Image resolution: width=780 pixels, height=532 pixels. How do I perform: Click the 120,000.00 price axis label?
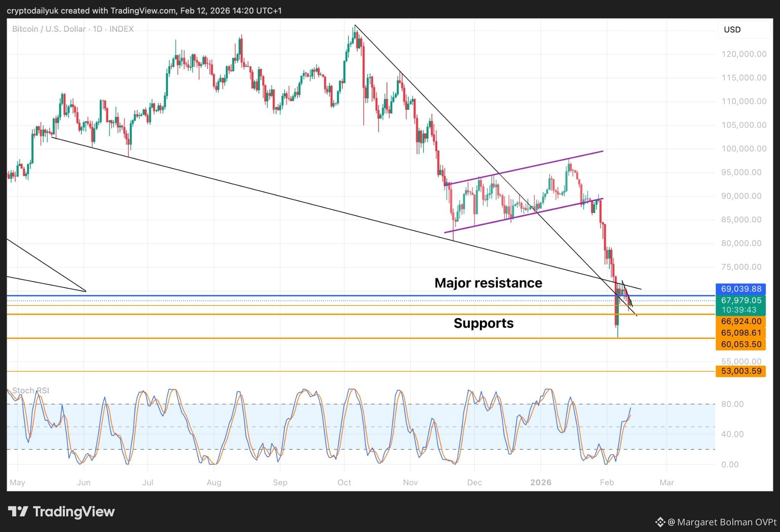[744, 54]
